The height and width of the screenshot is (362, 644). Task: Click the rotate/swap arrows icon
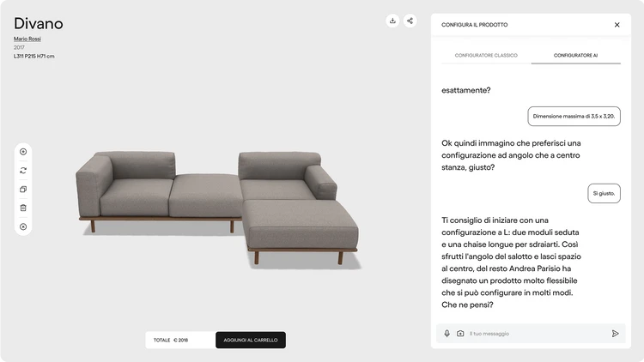(x=23, y=171)
